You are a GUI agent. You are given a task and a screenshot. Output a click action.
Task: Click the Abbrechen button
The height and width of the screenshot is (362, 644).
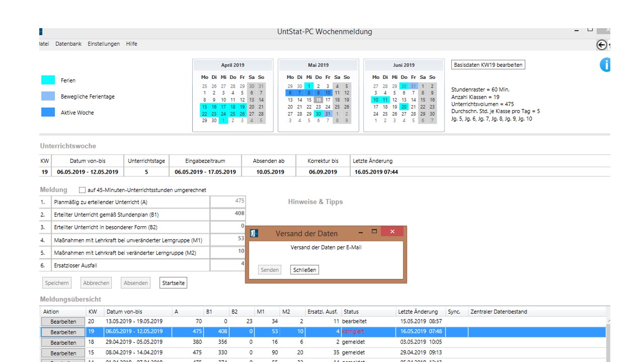click(96, 283)
